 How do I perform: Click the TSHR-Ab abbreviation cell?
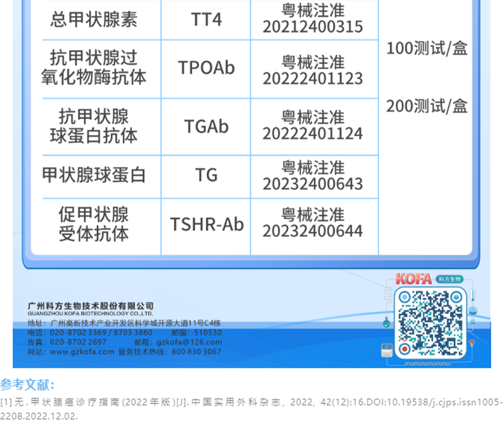click(207, 224)
